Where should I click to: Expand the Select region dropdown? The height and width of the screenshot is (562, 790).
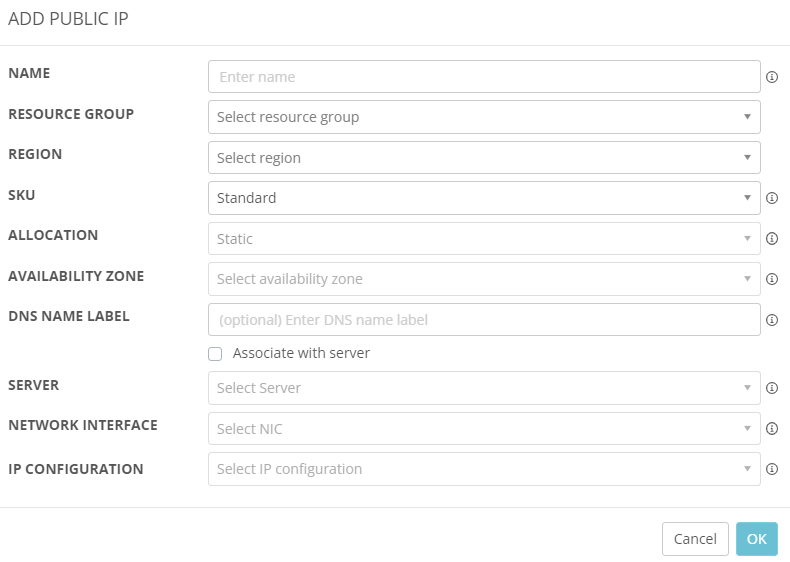484,158
